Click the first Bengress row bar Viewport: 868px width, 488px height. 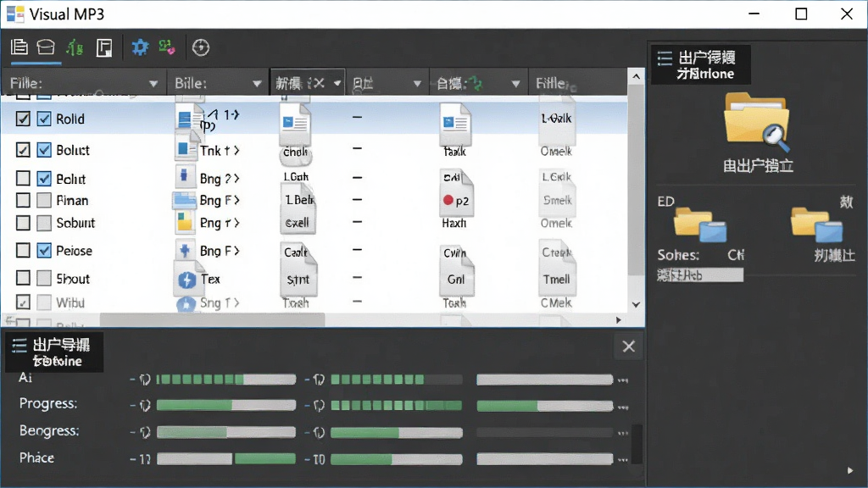pos(225,432)
